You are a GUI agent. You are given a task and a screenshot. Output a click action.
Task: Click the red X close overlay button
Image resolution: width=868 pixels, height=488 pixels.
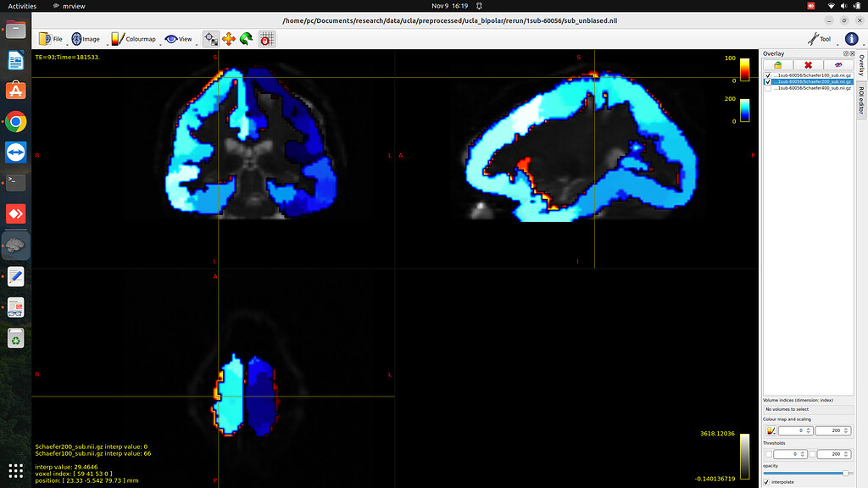tap(808, 64)
